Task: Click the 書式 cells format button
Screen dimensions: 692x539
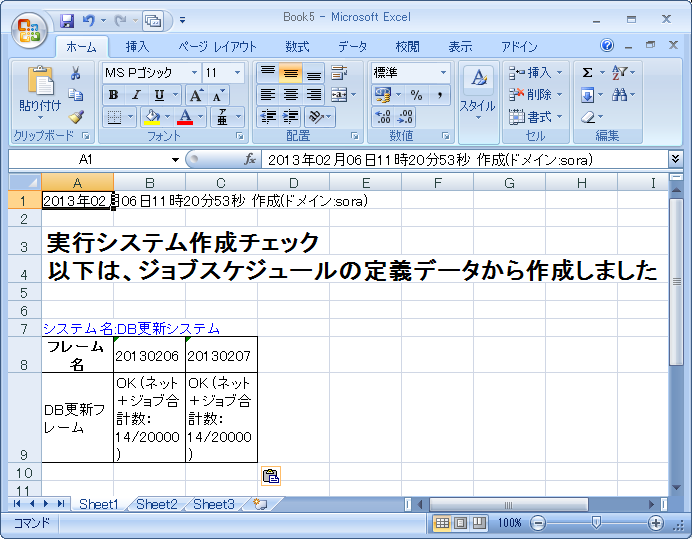Action: (x=535, y=117)
